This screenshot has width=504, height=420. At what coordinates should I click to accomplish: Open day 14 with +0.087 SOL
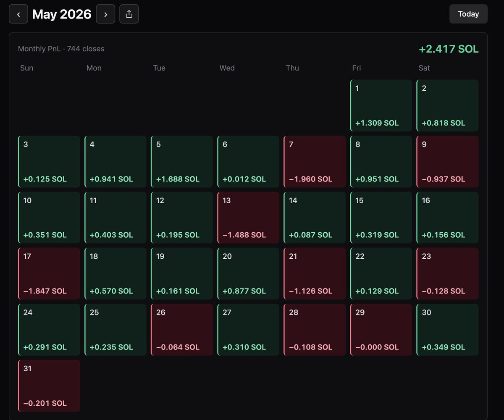pos(315,218)
